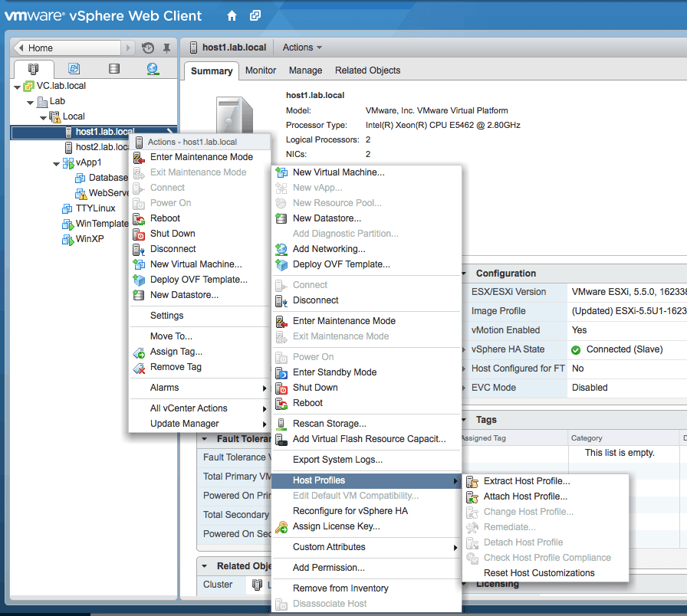Open the Manage tab
687x616 pixels.
click(305, 70)
